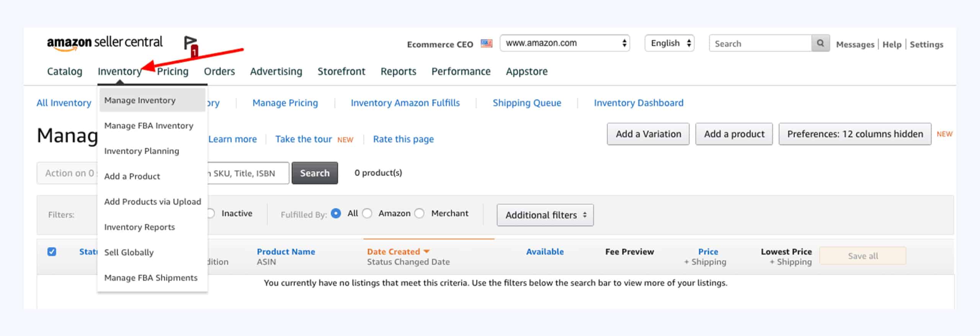Click the dark Search button
Viewport: 980px width, 336px height.
pos(315,173)
